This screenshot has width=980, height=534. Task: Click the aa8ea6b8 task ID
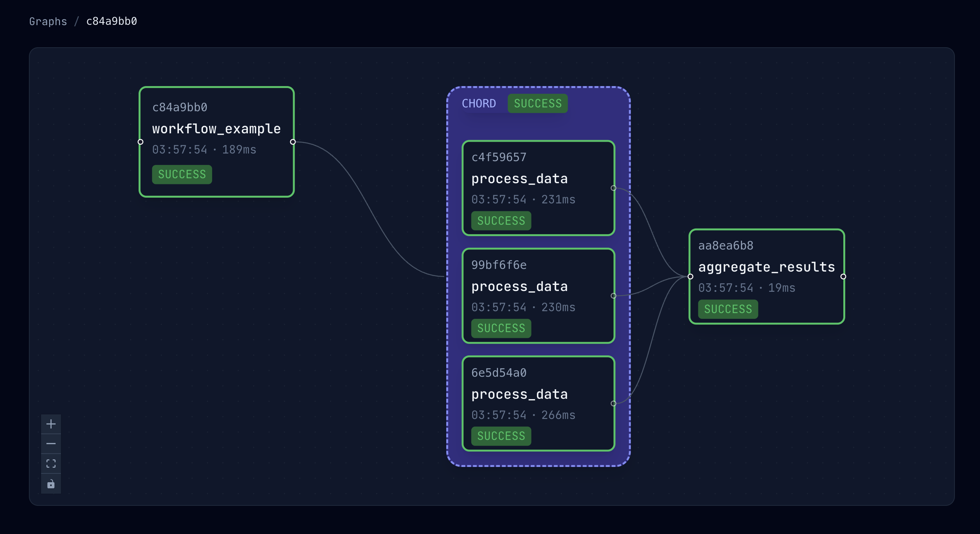pyautogui.click(x=726, y=246)
